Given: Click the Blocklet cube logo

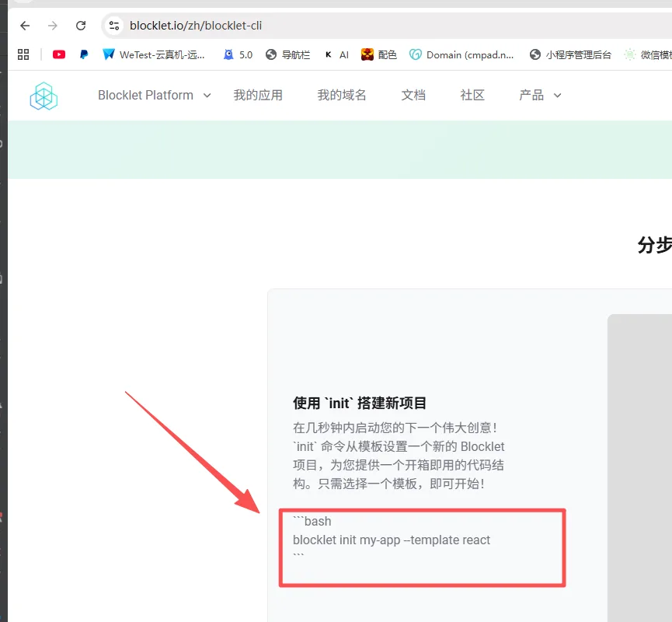Looking at the screenshot, I should coord(44,96).
